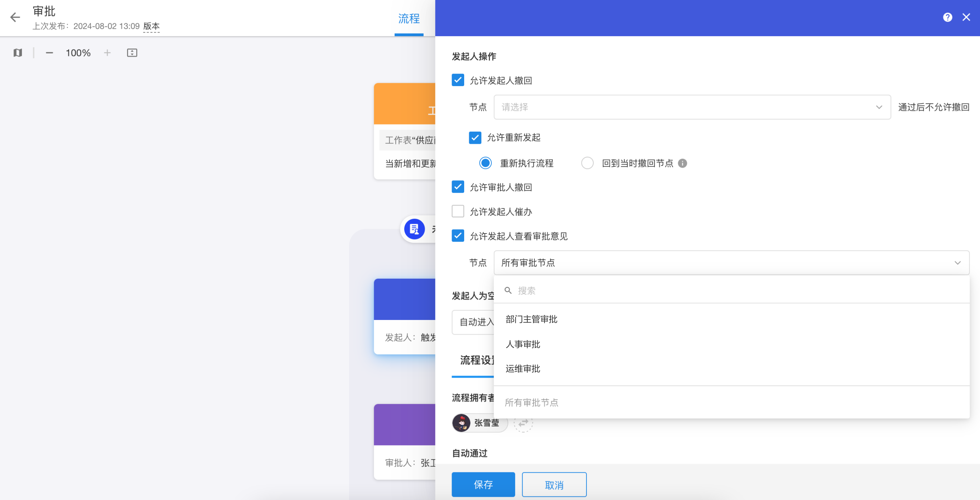Uncheck 允许发起人撤回 checkbox
This screenshot has height=500, width=980.
(458, 80)
